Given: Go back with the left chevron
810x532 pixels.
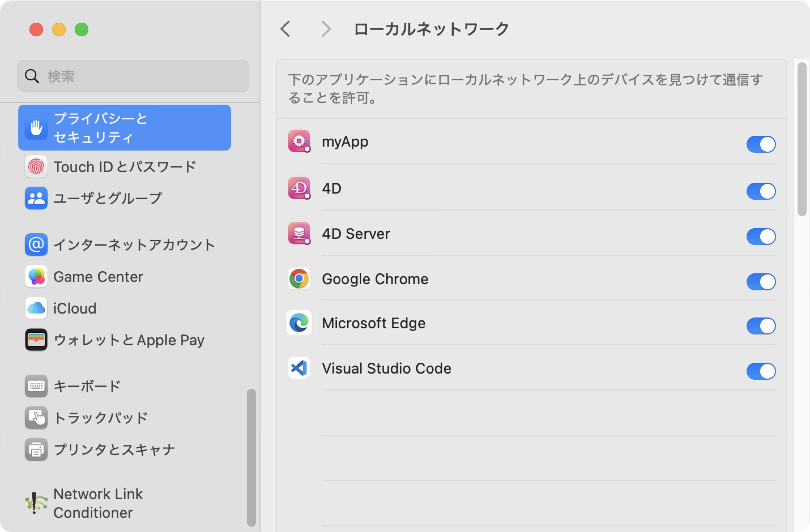Looking at the screenshot, I should click(285, 29).
